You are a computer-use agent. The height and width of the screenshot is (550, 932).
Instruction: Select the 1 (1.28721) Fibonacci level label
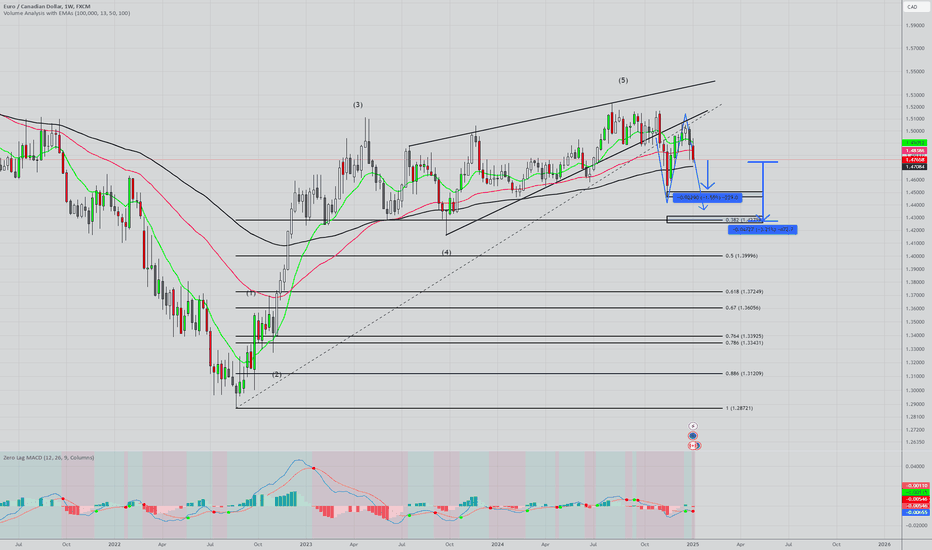click(739, 408)
